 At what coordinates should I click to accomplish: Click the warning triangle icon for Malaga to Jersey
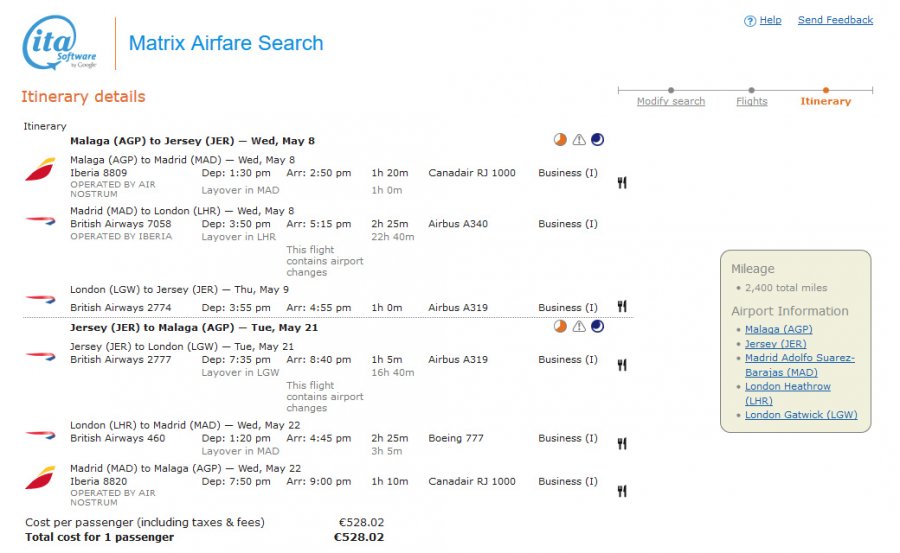578,140
